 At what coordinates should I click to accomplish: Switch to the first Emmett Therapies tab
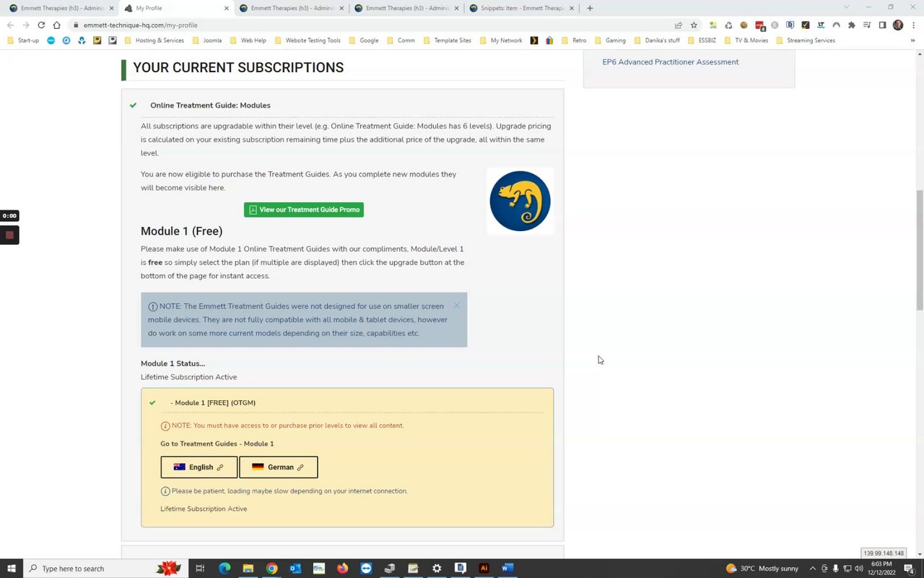coord(60,8)
